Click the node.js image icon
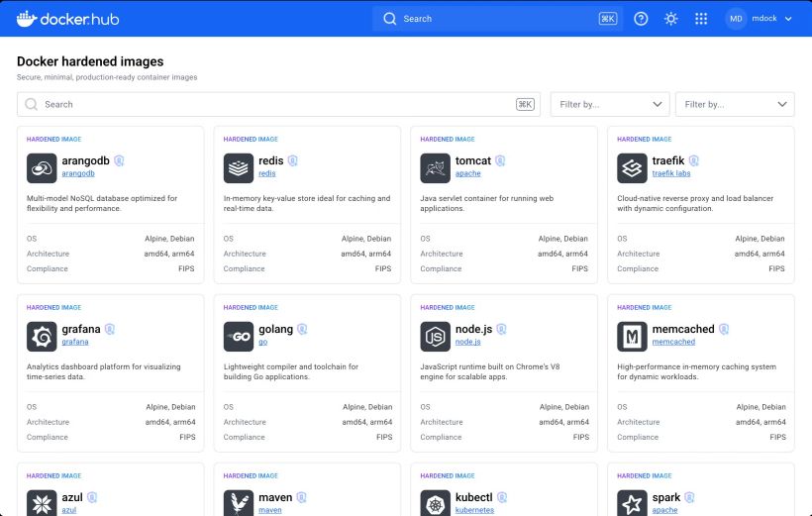812x516 pixels. pyautogui.click(x=435, y=336)
